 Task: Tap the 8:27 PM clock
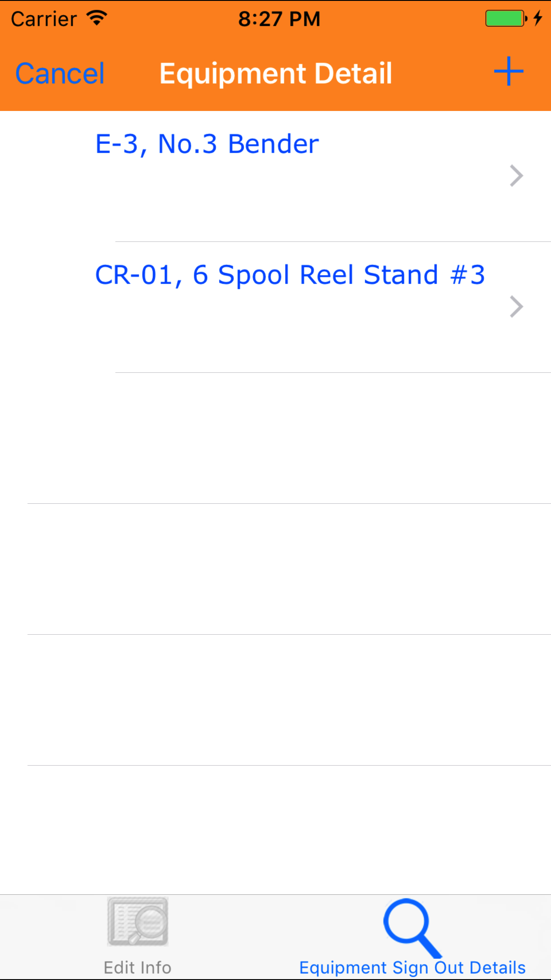279,19
